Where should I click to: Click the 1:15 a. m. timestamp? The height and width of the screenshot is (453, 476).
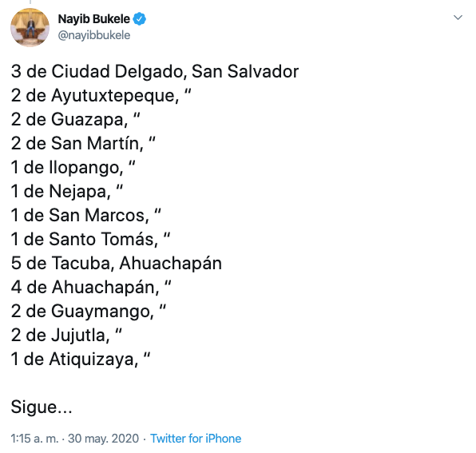point(34,439)
